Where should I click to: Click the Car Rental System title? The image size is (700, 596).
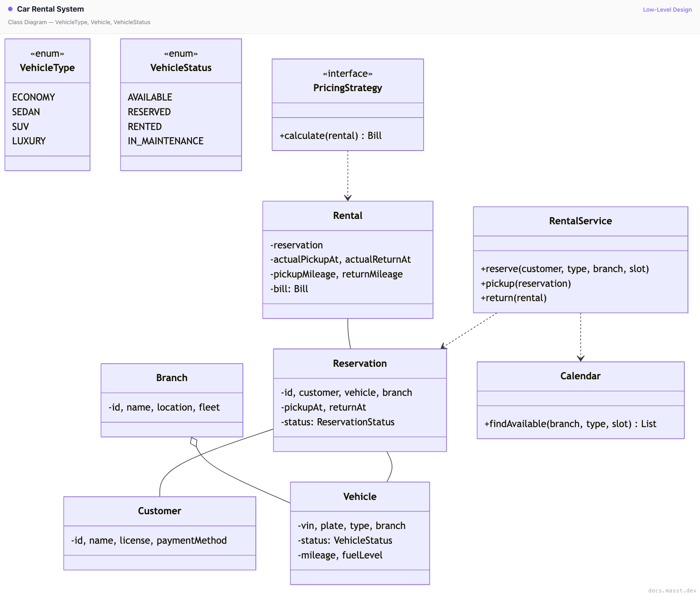pos(50,9)
